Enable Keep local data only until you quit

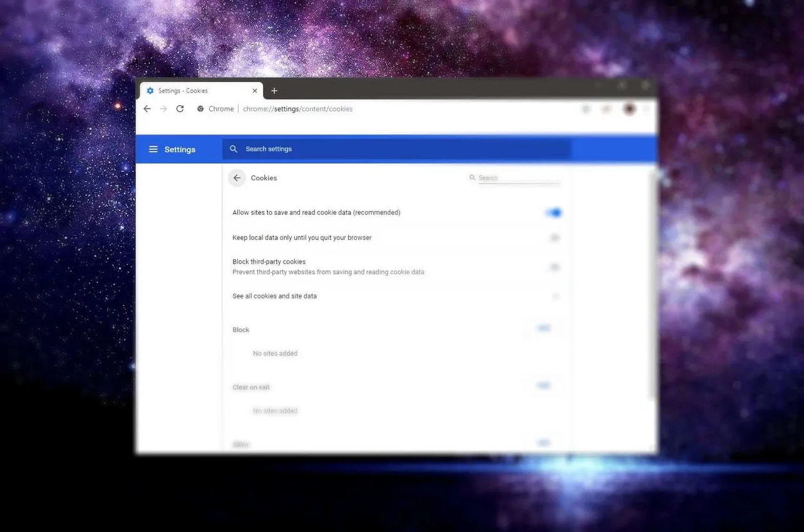pyautogui.click(x=554, y=237)
